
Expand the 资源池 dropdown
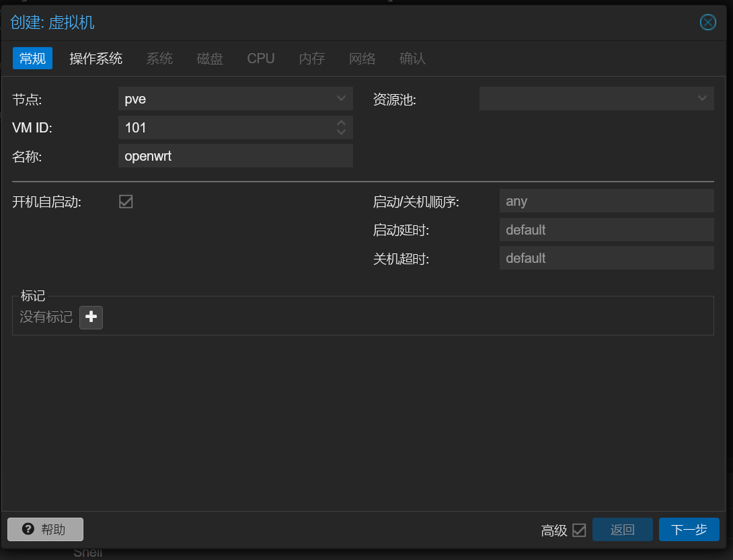pos(596,98)
